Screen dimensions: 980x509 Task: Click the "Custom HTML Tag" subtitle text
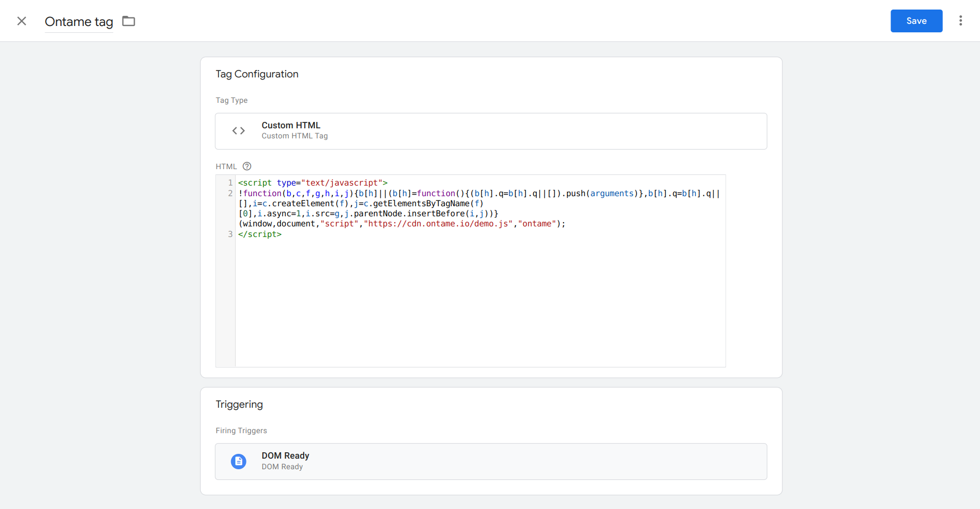pos(295,136)
